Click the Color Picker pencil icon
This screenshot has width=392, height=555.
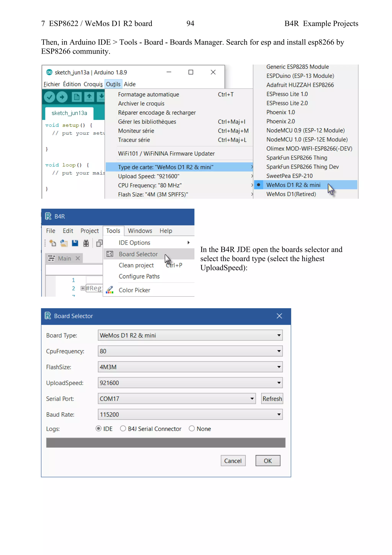[110, 290]
